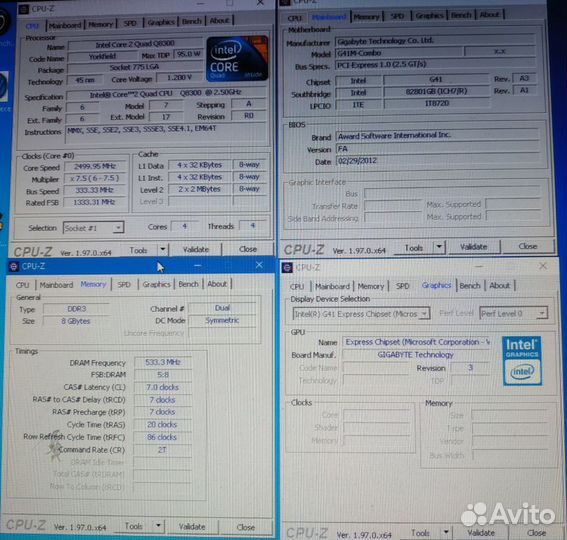
Task: Switch to Mainboard tab in processor window
Action: [65, 25]
